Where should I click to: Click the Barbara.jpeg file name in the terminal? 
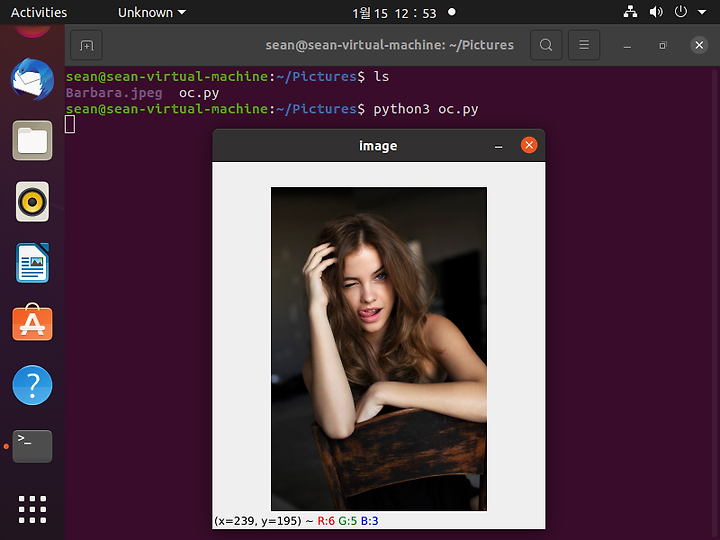(x=114, y=93)
